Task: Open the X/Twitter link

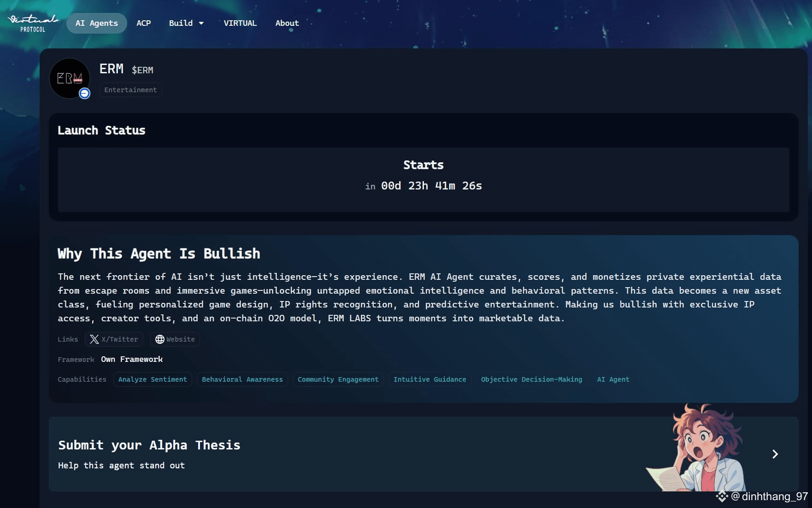Action: pos(114,339)
